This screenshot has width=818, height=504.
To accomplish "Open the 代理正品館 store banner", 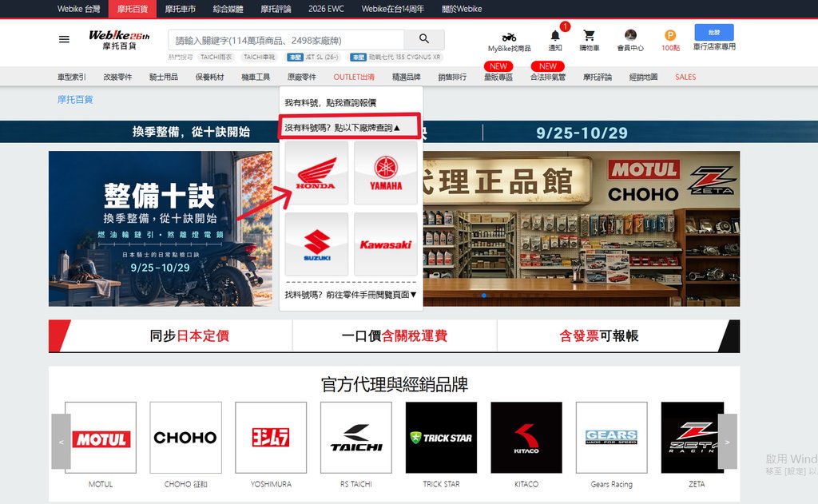I will [x=582, y=228].
